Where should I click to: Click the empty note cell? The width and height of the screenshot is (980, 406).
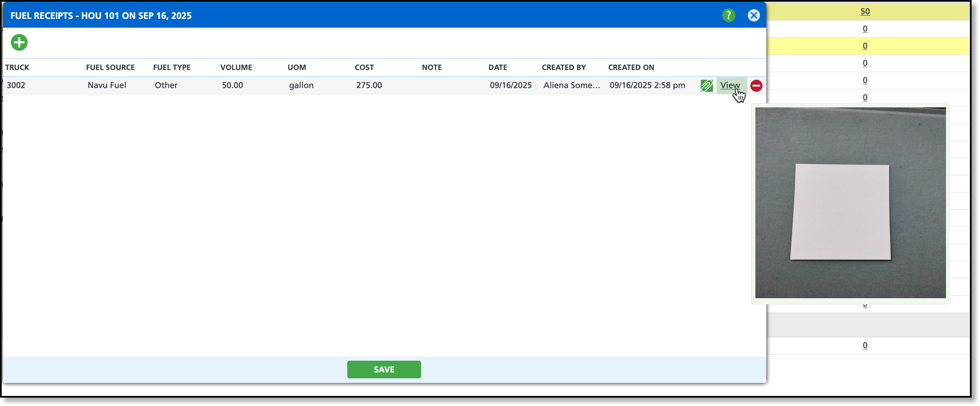[453, 86]
